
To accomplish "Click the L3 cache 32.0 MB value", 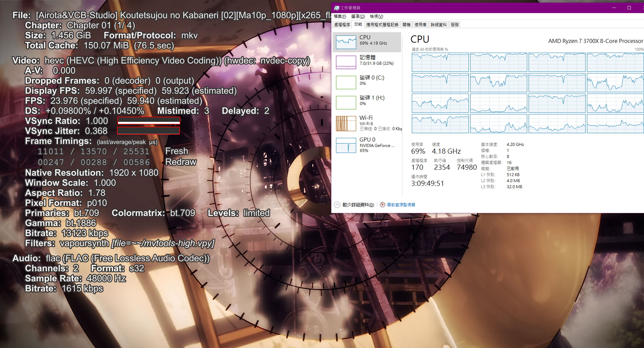I will click(x=514, y=187).
